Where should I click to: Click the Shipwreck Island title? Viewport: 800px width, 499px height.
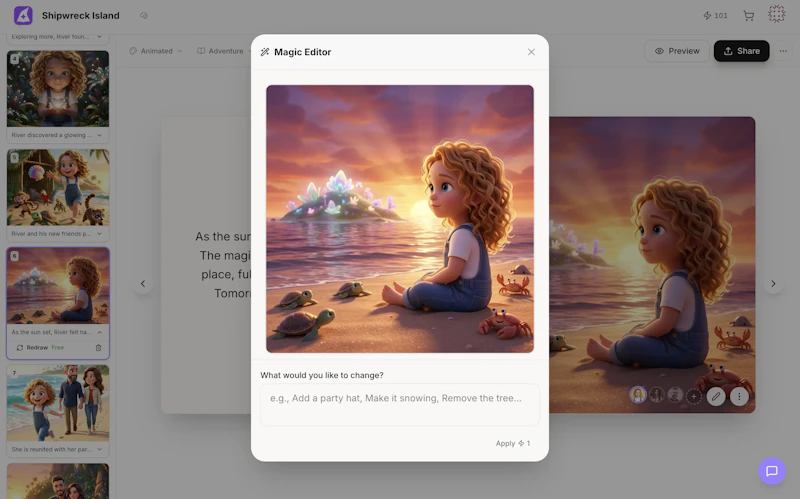81,15
